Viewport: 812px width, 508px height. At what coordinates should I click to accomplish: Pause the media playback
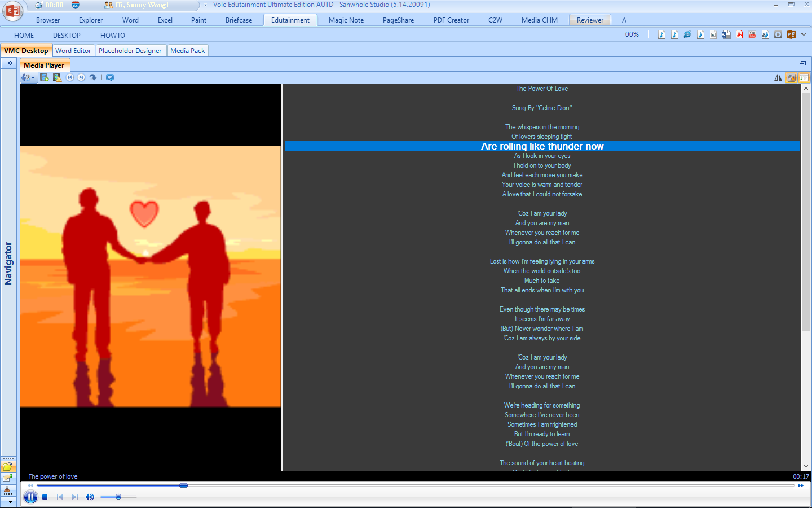(30, 497)
